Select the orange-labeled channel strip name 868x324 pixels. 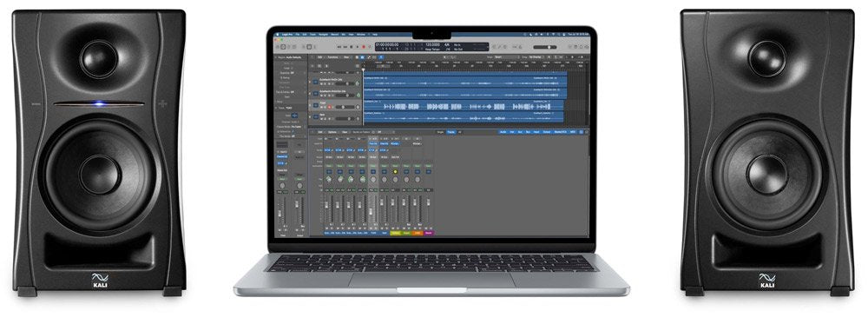(x=418, y=233)
